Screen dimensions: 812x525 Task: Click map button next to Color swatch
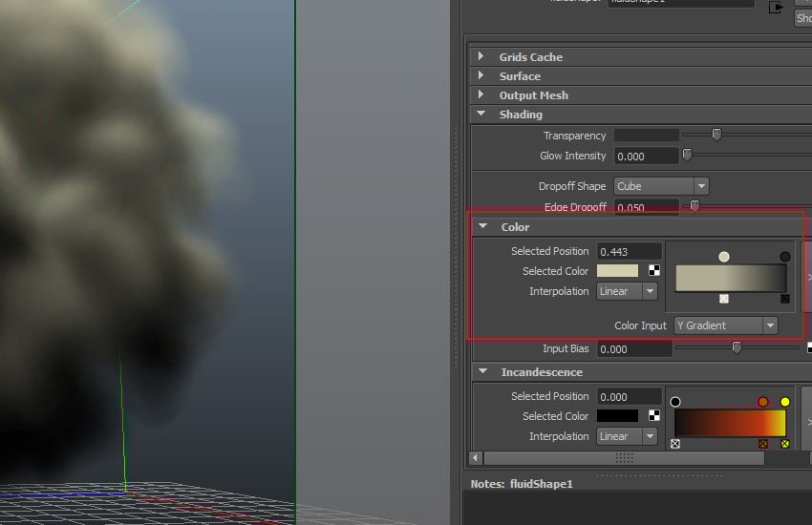tap(654, 270)
